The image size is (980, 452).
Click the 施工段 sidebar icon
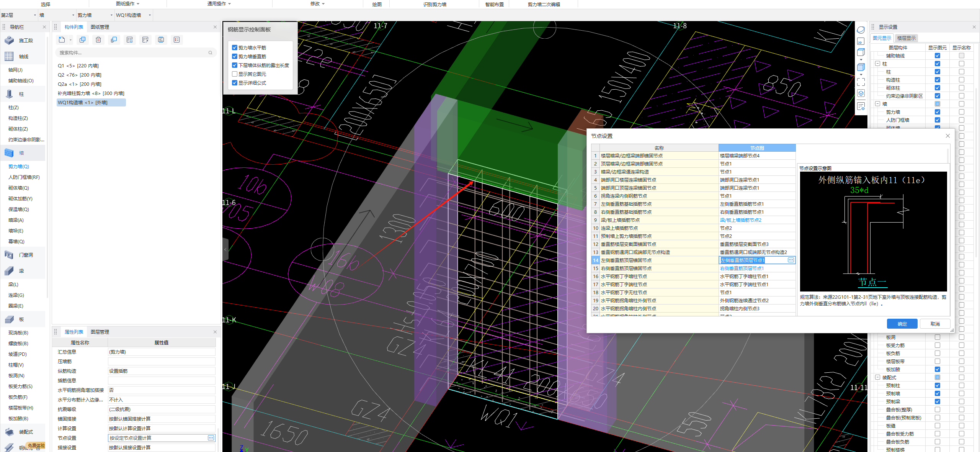click(x=9, y=40)
